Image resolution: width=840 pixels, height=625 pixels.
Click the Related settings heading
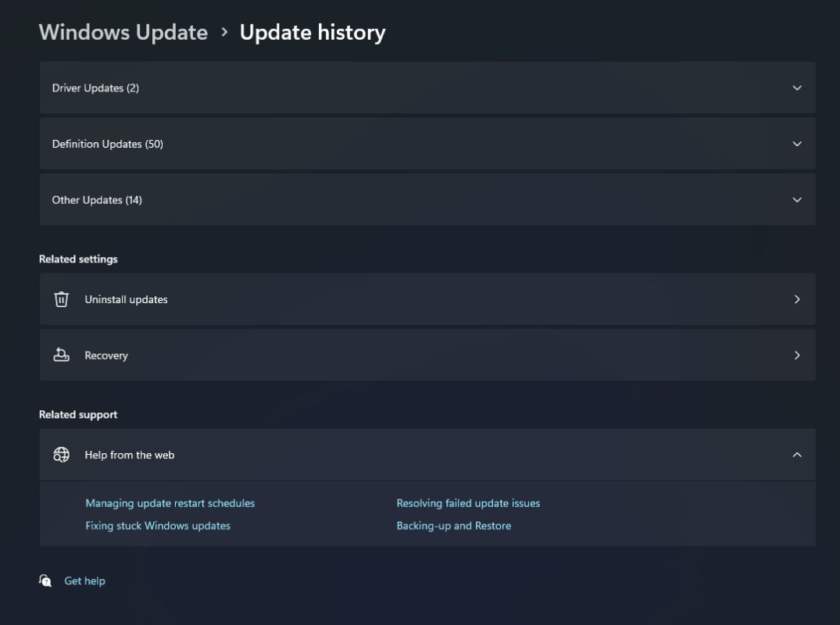coord(78,259)
